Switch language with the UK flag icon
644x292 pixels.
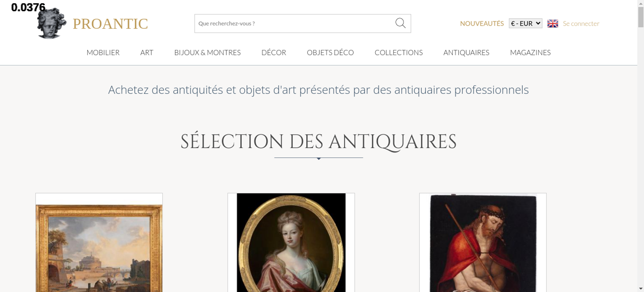553,23
